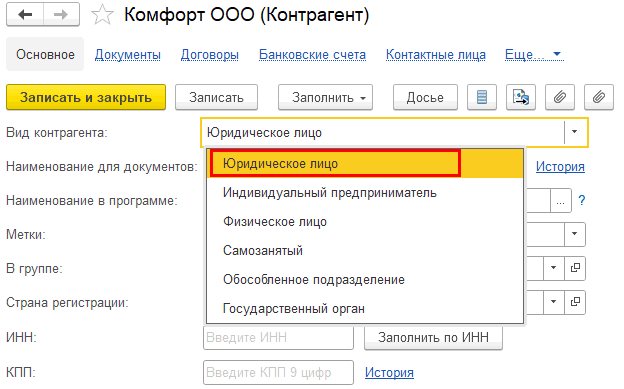Open the Договоры tab link
Screen dimensions: 624x389
coord(210,55)
